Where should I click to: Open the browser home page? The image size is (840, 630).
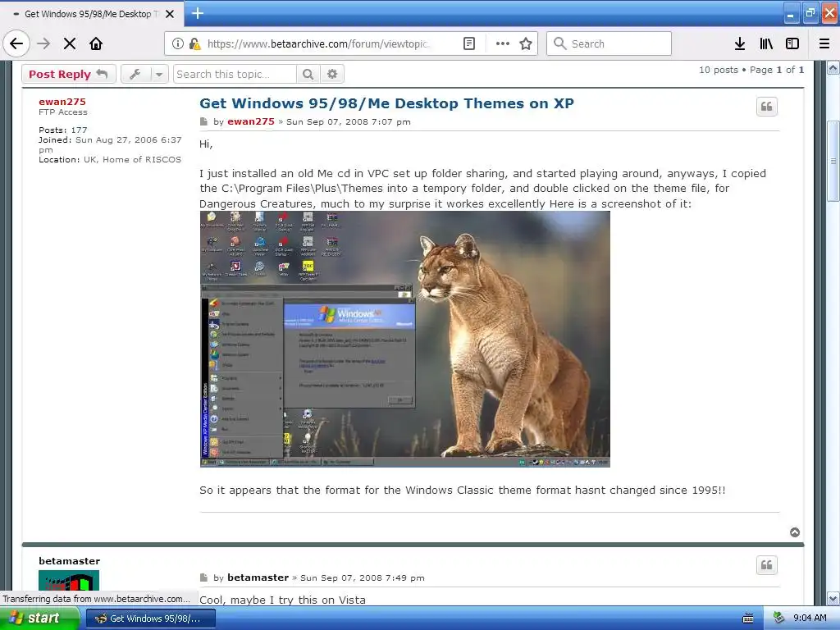[x=96, y=43]
